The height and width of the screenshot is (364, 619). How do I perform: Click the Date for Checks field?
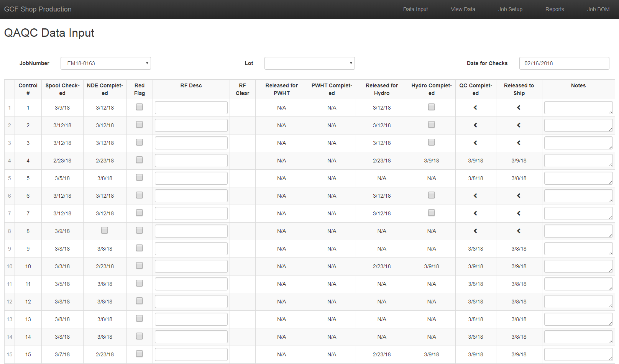pos(564,63)
